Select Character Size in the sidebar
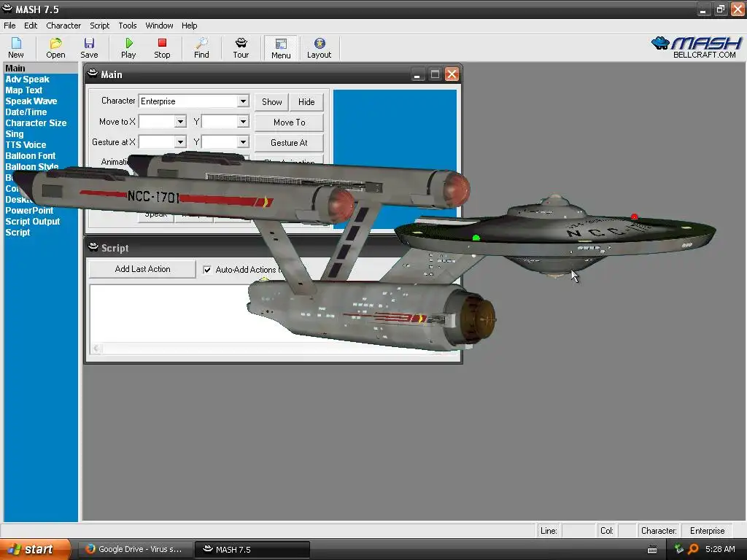747x560 pixels. pyautogui.click(x=36, y=122)
